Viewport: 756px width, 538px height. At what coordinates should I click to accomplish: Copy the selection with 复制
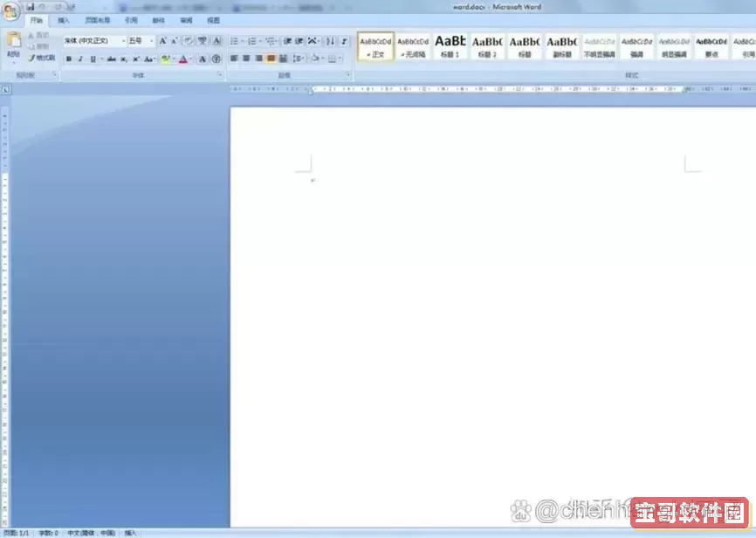[x=39, y=46]
